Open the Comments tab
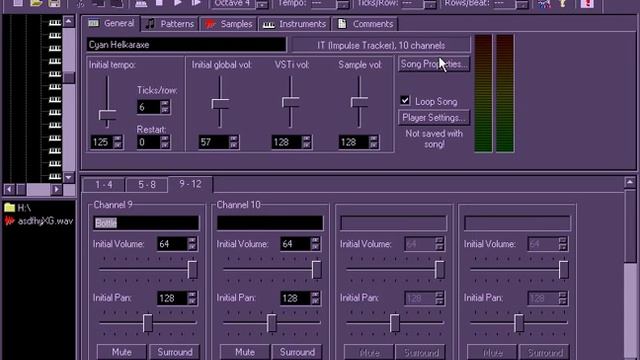 coord(365,24)
